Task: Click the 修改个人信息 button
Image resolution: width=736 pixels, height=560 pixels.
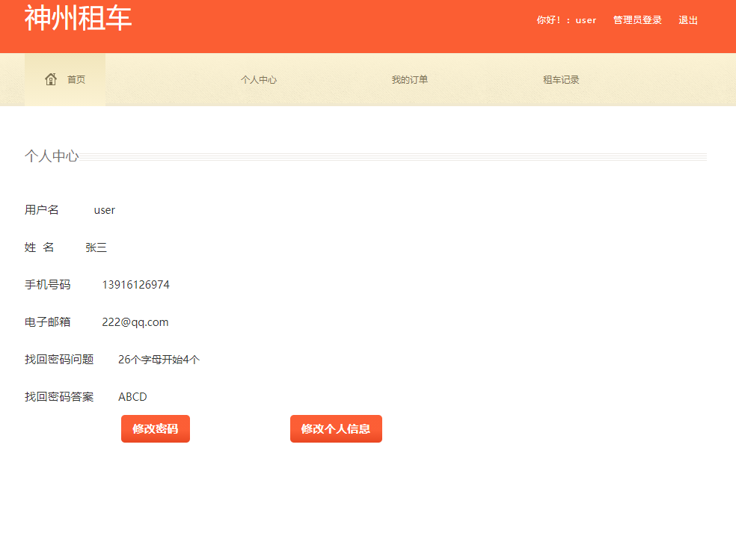Action: (x=336, y=428)
